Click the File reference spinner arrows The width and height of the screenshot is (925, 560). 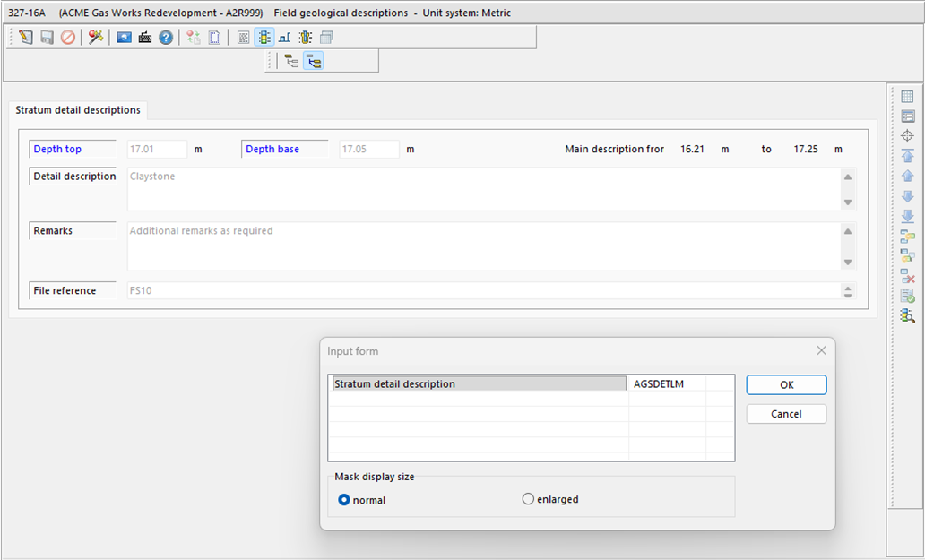tap(848, 291)
